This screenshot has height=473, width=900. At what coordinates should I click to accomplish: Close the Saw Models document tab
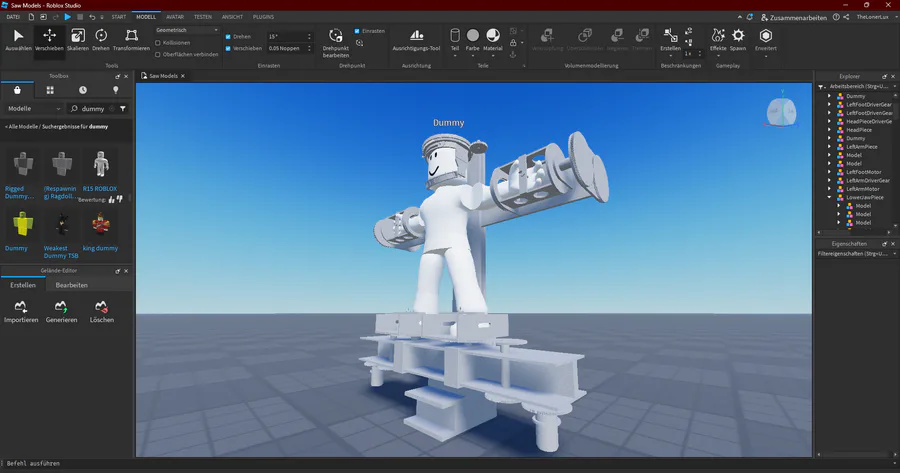tap(183, 76)
